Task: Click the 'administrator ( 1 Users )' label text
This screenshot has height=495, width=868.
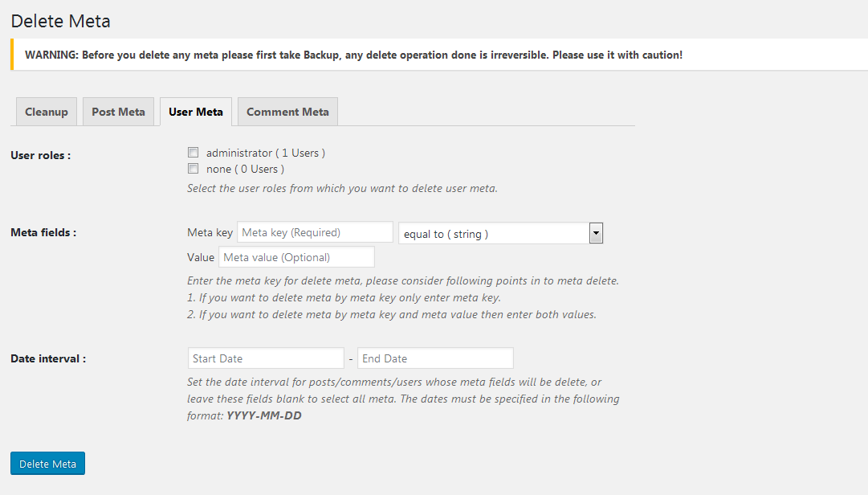Action: tap(265, 153)
